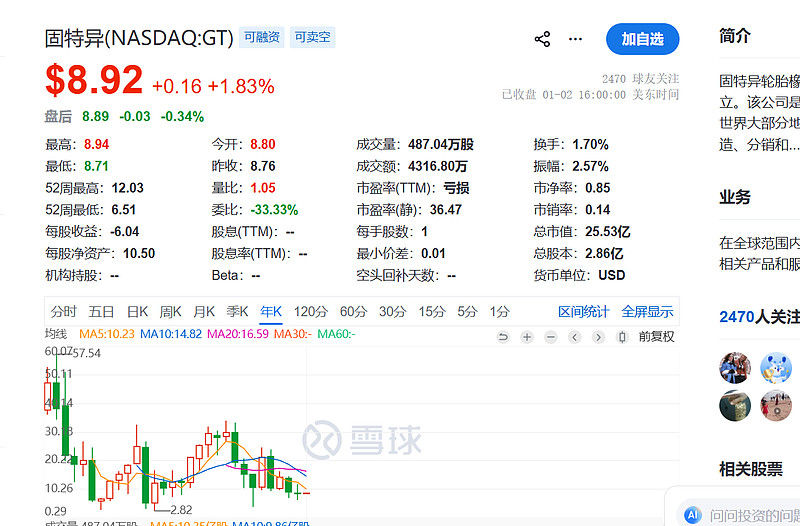Click the 固特异(NASDAQ:GT) title
800x526 pixels.
click(x=139, y=38)
